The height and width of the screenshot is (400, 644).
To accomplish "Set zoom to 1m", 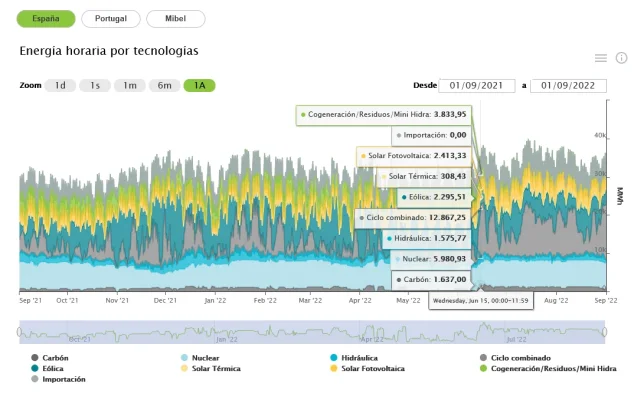I will click(x=130, y=85).
